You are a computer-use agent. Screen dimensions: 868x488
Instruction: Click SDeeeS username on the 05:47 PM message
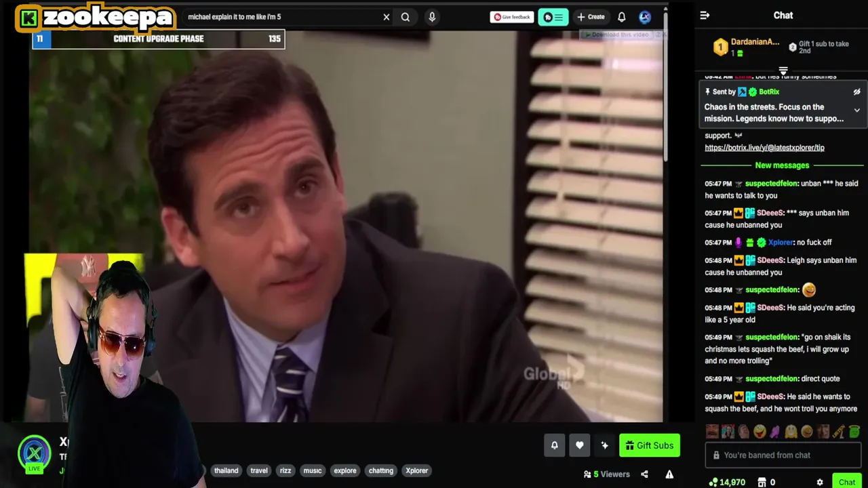click(x=770, y=213)
